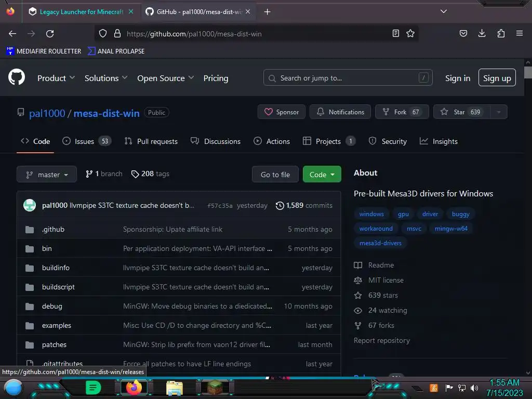Go back with the browser back arrow
Image resolution: width=532 pixels, height=399 pixels.
[x=12, y=34]
